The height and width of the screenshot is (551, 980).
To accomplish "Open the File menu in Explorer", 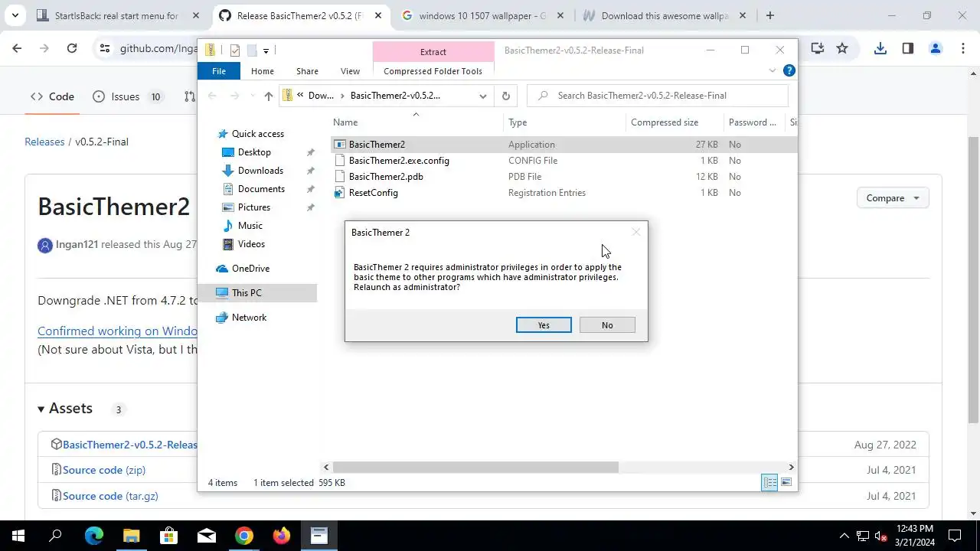I will click(219, 71).
